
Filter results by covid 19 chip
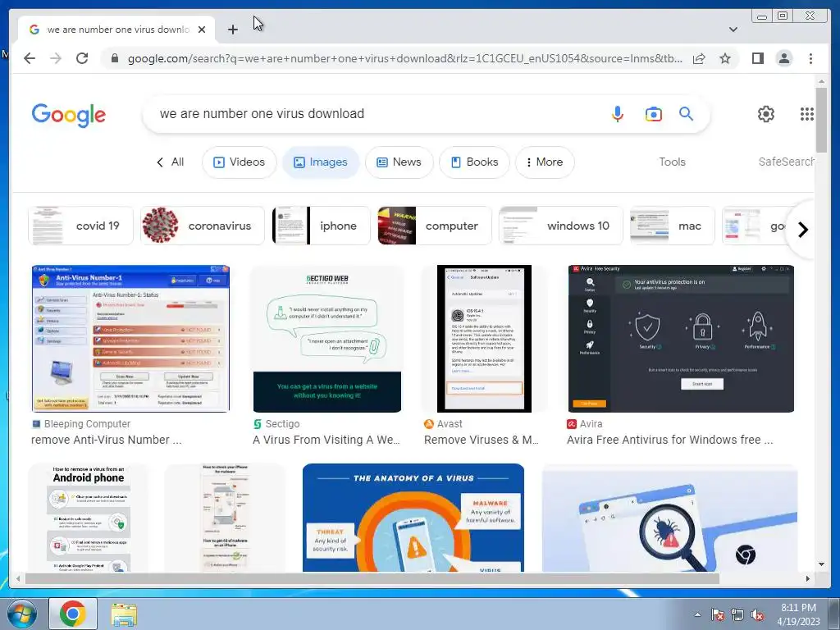[x=80, y=226]
